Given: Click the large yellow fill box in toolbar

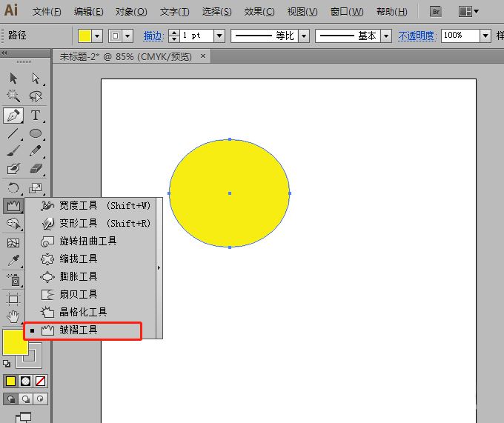Looking at the screenshot, I should [16, 342].
